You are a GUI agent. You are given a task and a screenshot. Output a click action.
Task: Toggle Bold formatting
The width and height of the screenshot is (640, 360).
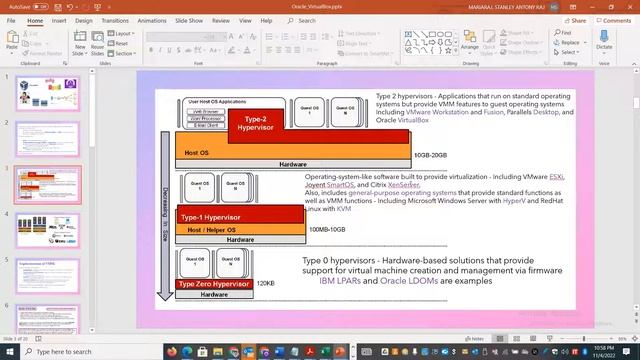(151, 50)
